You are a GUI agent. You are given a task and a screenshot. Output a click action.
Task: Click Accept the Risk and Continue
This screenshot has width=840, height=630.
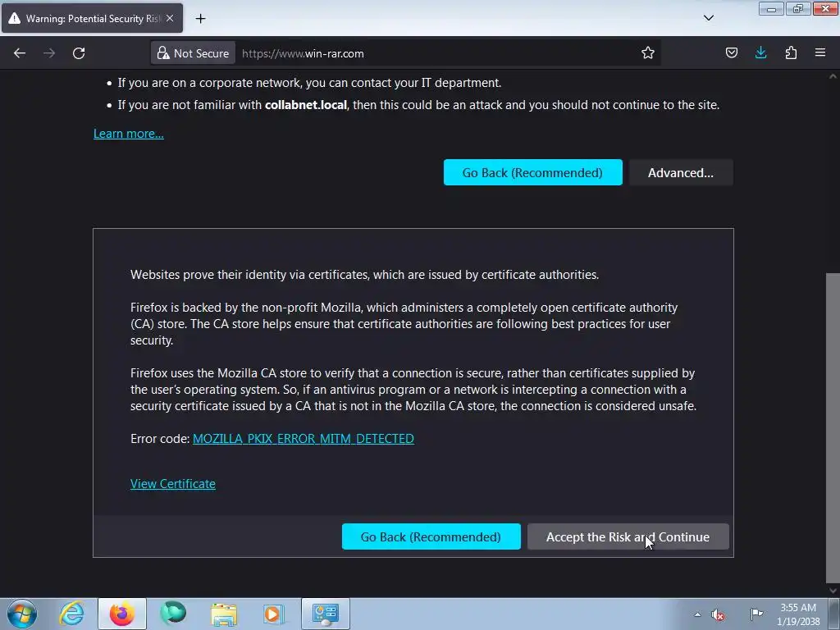628,536
